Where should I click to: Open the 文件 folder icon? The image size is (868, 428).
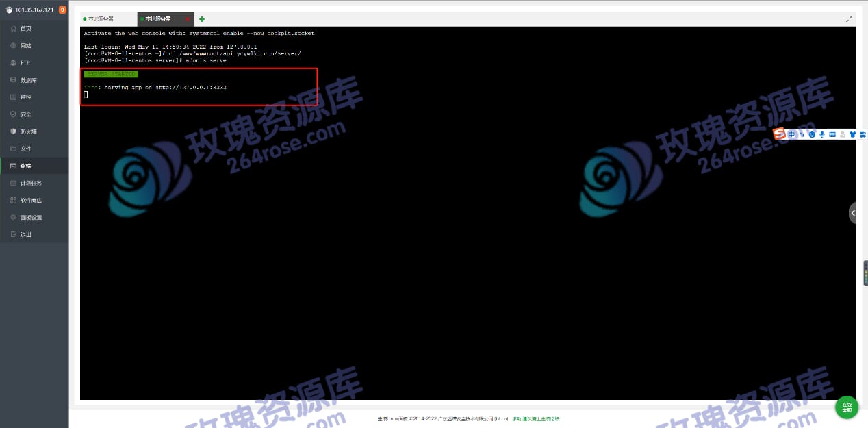click(x=13, y=149)
